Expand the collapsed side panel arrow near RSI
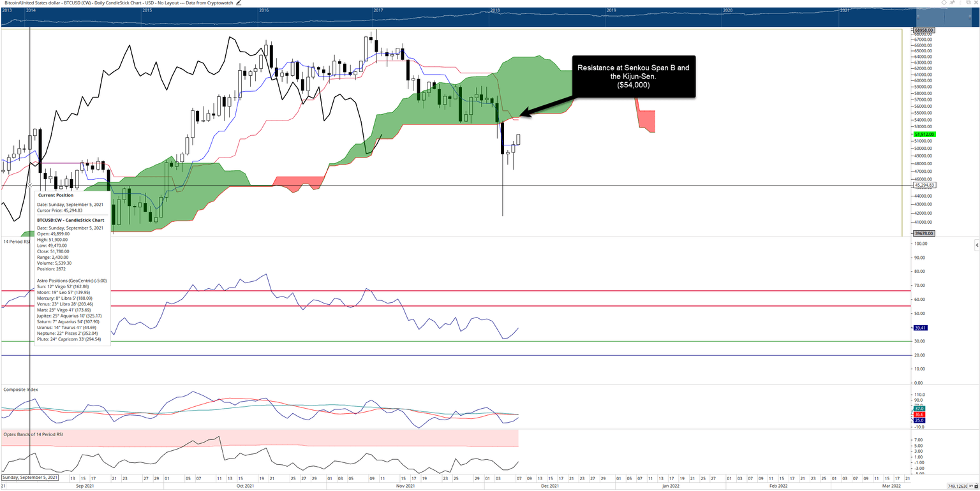 [x=977, y=245]
